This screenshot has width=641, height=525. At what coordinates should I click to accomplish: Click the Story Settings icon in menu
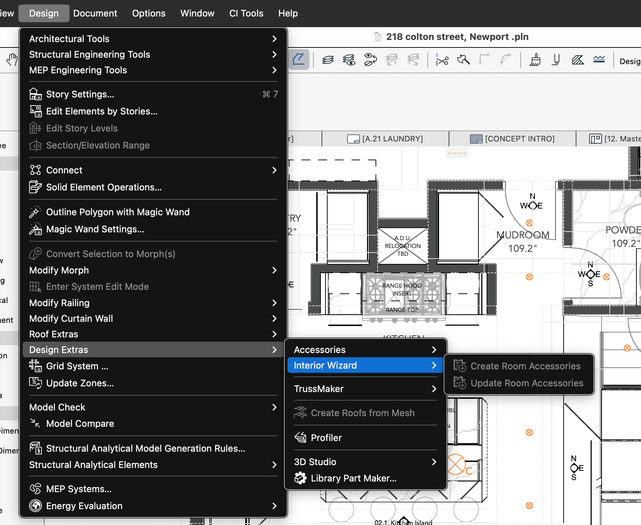click(x=36, y=94)
